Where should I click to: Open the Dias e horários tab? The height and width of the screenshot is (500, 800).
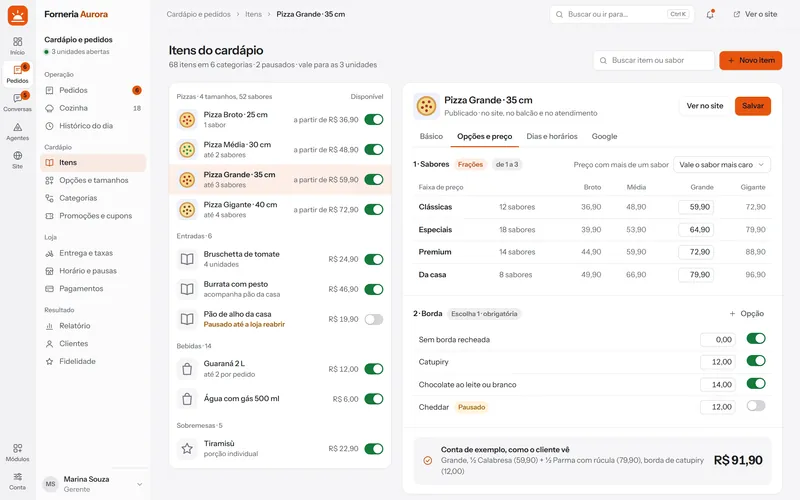pos(552,136)
